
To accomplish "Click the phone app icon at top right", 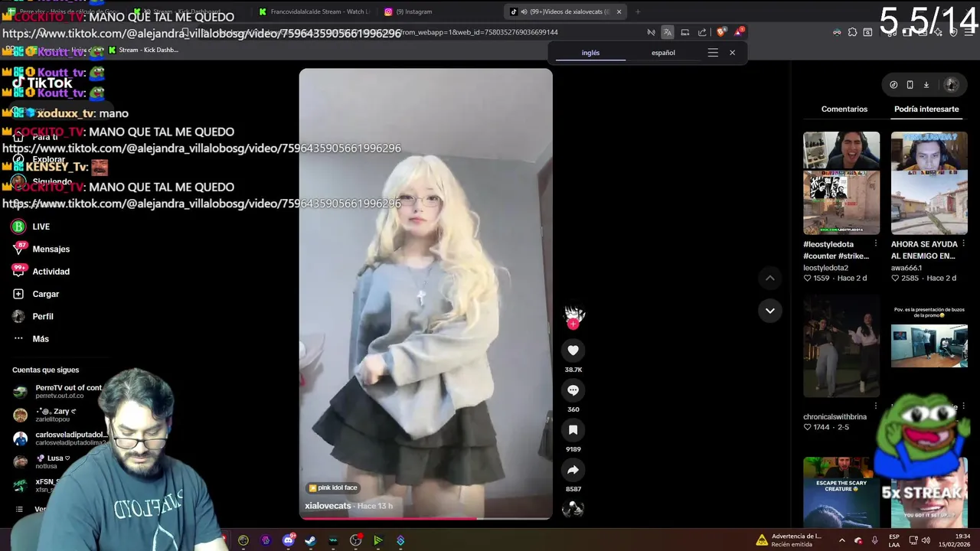I will pos(910,85).
